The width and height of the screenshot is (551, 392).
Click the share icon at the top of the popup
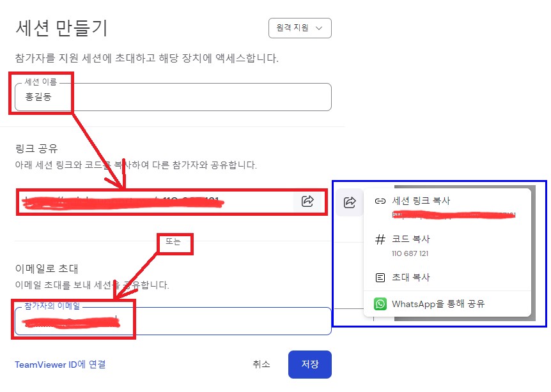coord(350,202)
